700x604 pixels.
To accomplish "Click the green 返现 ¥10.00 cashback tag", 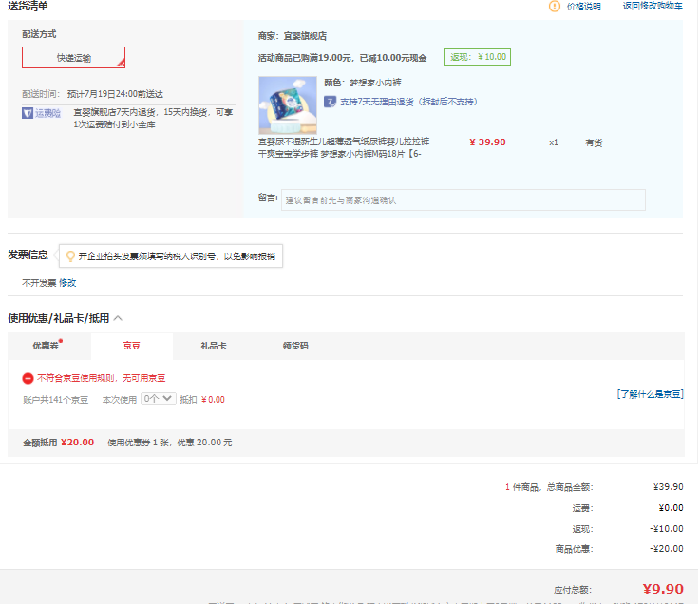I will (x=477, y=57).
